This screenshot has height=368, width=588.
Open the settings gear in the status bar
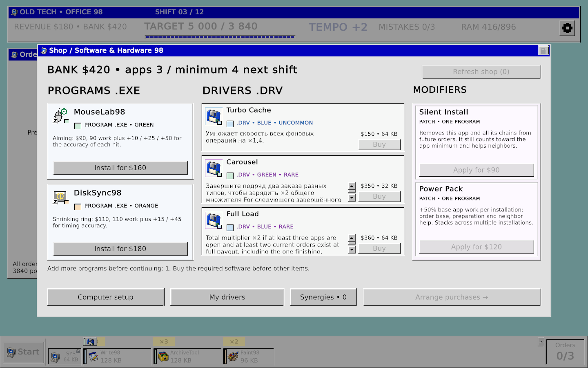pos(567,28)
